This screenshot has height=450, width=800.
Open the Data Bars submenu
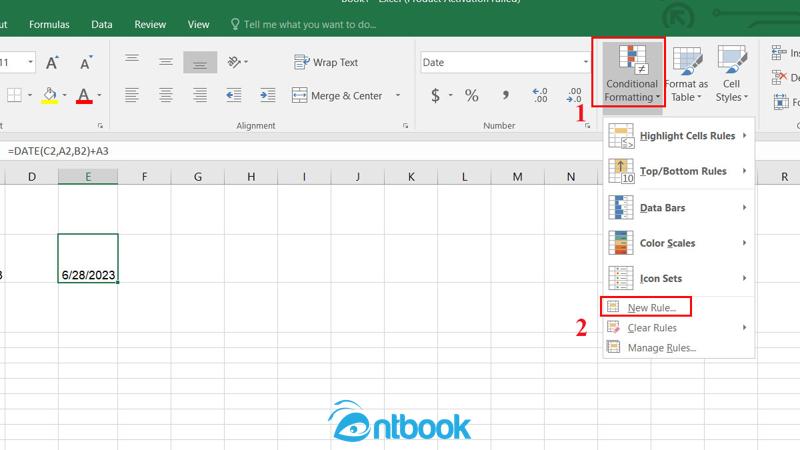678,208
